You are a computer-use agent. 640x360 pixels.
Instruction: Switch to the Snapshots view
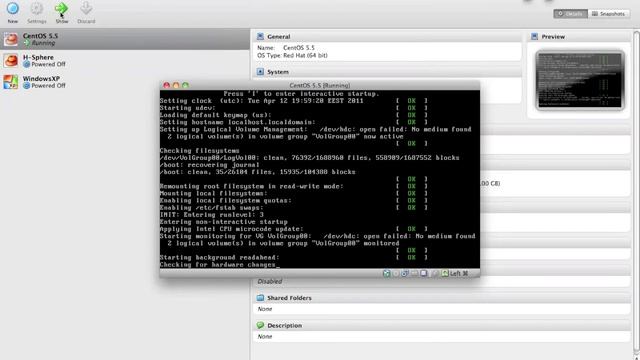(609, 14)
